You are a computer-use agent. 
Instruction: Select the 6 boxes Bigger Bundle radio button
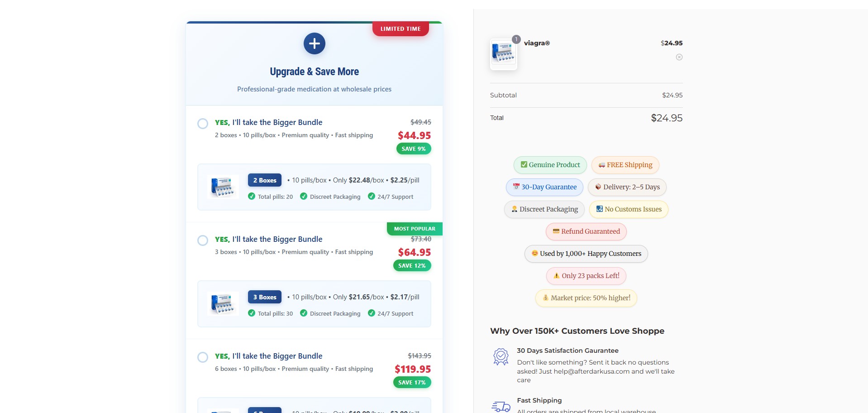203,357
